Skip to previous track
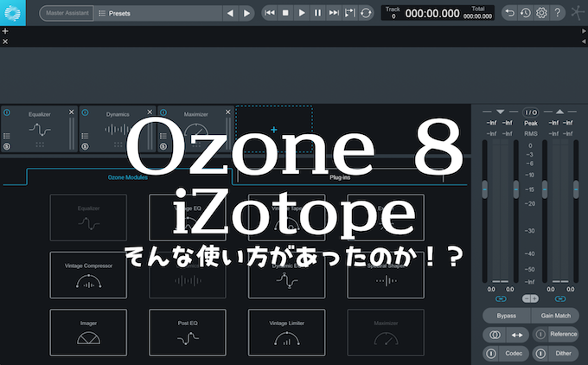Screen dimensions: 588x365 (269, 13)
